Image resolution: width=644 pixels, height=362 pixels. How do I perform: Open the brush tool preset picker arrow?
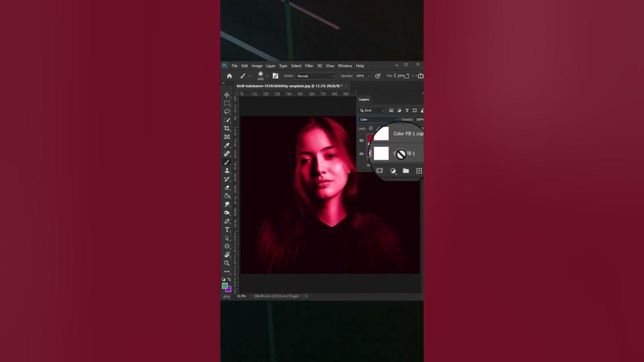(x=250, y=76)
